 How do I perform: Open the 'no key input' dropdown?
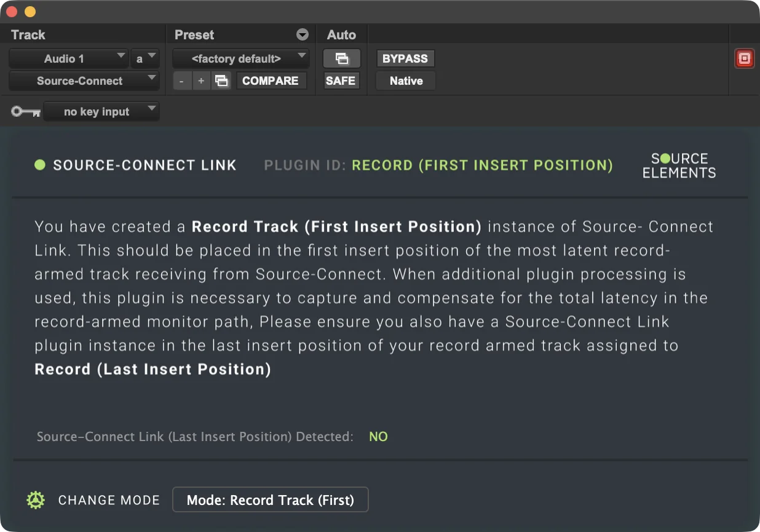click(x=101, y=112)
